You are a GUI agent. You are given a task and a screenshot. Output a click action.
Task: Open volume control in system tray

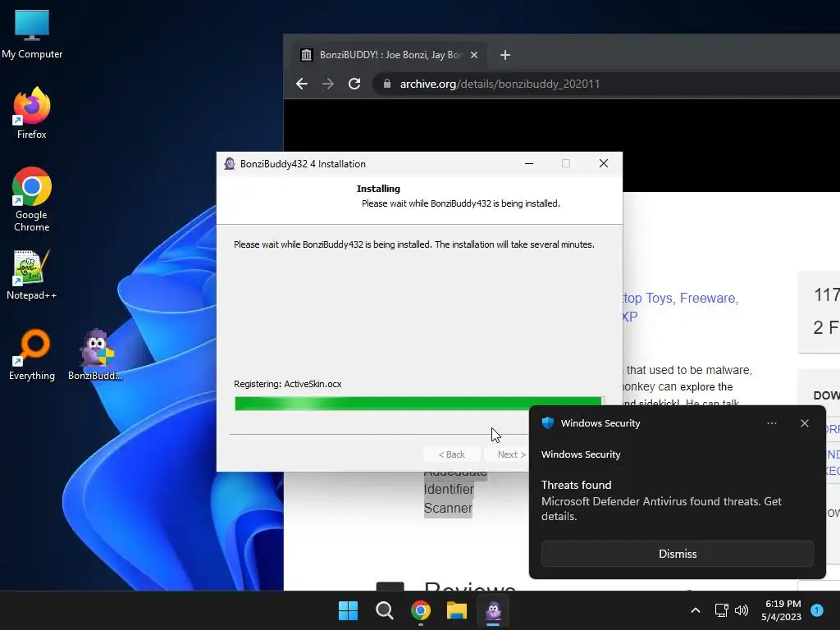click(x=742, y=610)
